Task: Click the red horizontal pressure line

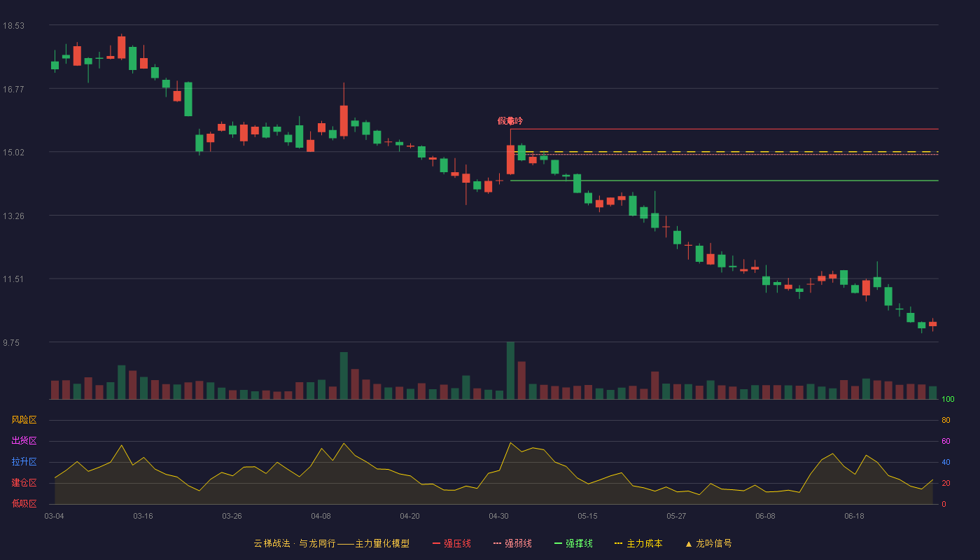Action: [x=724, y=129]
